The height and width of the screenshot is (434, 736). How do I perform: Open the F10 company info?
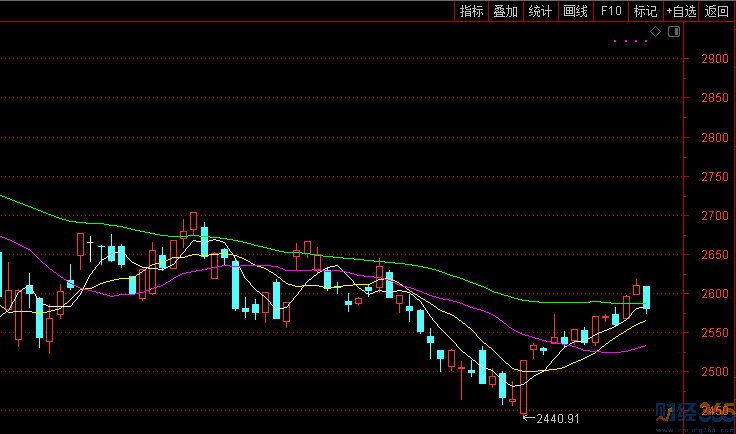pyautogui.click(x=611, y=11)
